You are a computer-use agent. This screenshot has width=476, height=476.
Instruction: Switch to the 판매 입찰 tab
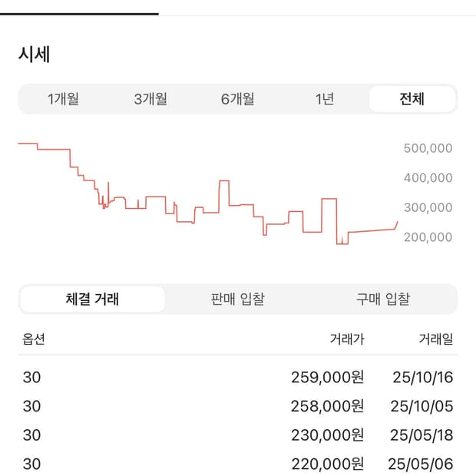click(237, 299)
